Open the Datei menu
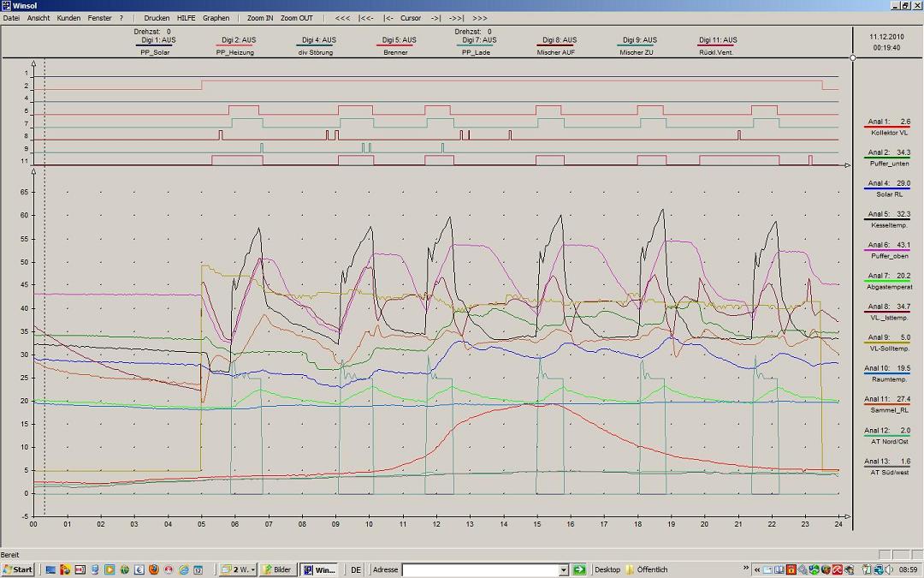The image size is (924, 578). (x=11, y=18)
